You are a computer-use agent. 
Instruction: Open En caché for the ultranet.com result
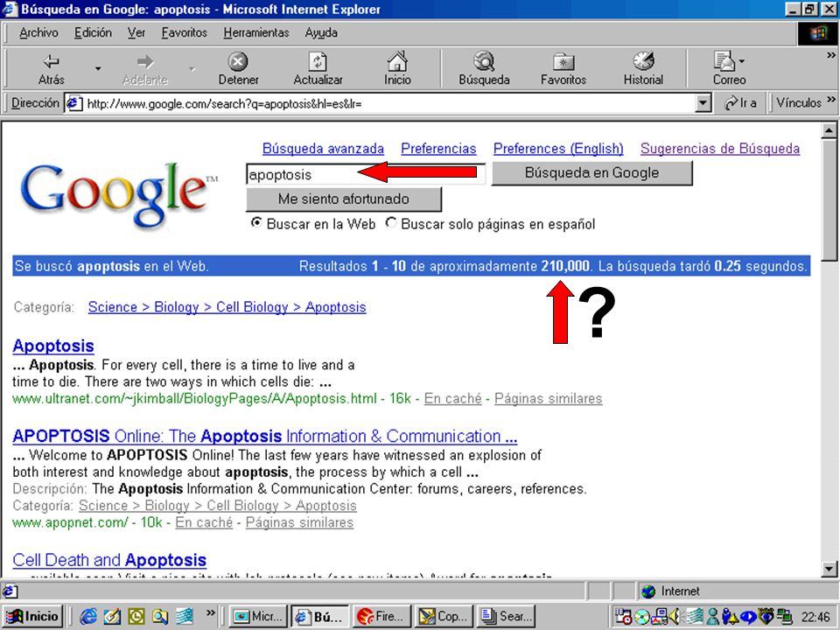pos(452,399)
